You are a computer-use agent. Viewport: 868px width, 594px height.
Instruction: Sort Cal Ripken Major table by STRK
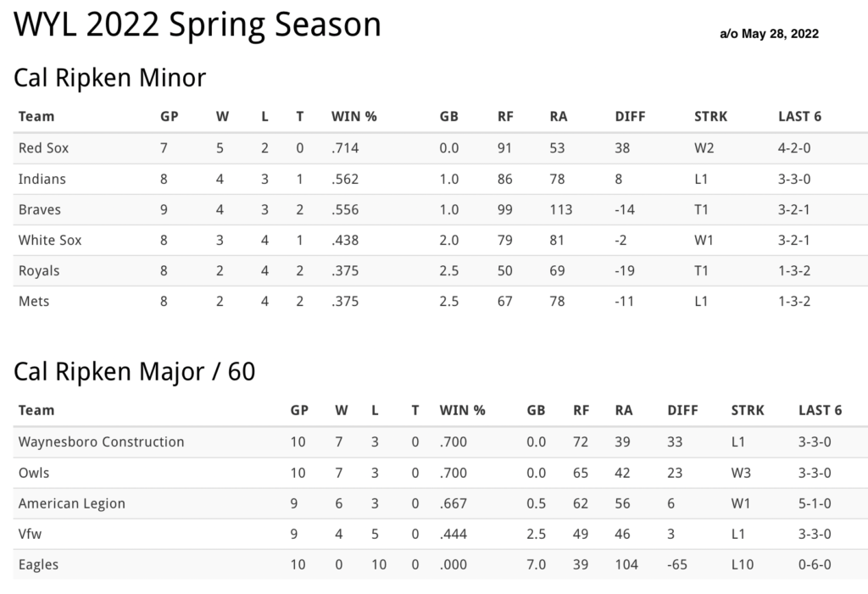coord(748,410)
